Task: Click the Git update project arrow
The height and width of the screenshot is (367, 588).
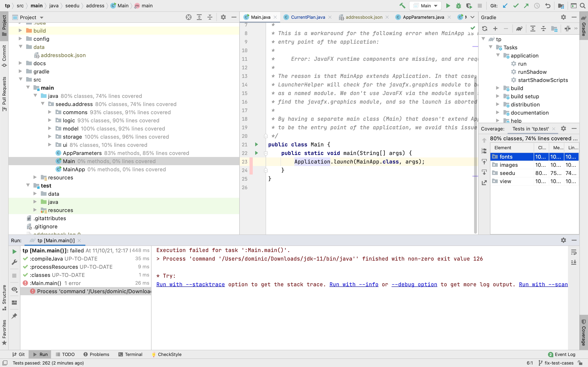Action: (505, 6)
